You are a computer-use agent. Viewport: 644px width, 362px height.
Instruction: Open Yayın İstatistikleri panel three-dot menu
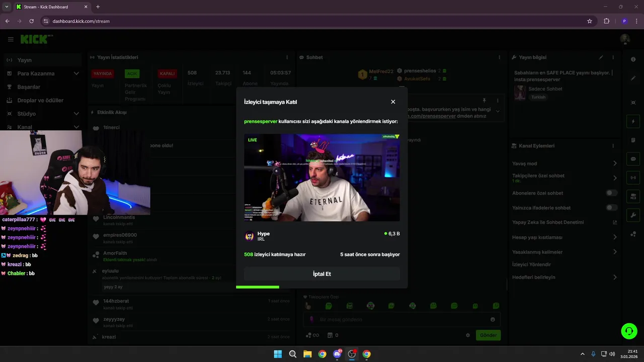[x=287, y=57]
